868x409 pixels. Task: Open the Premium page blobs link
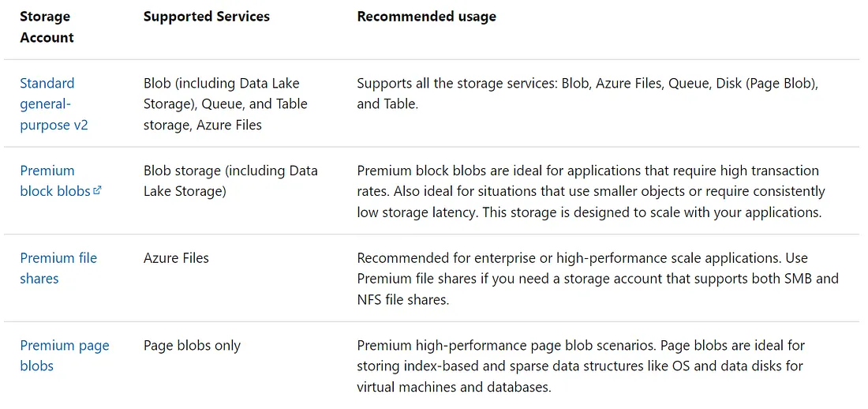tap(64, 356)
